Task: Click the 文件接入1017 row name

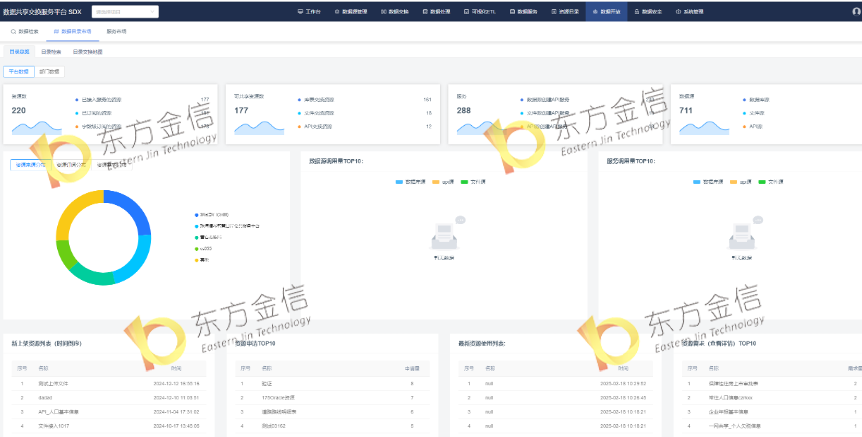Action: click(54, 426)
